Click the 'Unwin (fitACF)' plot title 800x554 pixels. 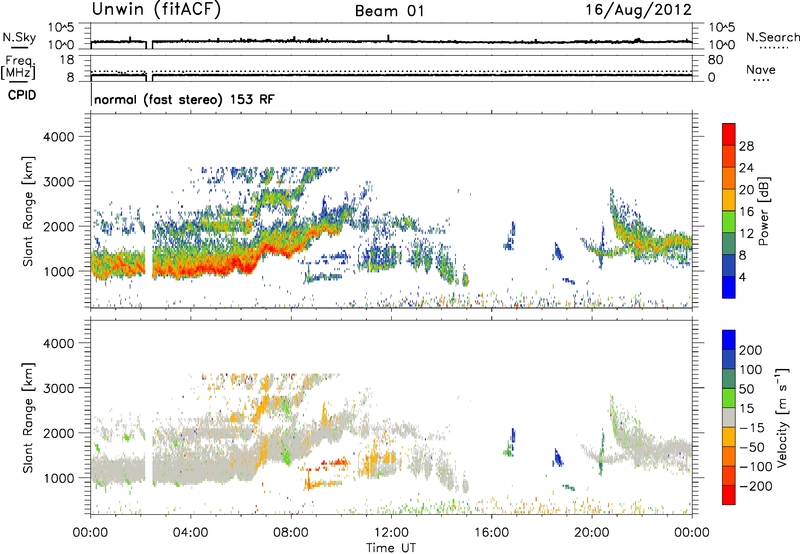click(x=156, y=9)
